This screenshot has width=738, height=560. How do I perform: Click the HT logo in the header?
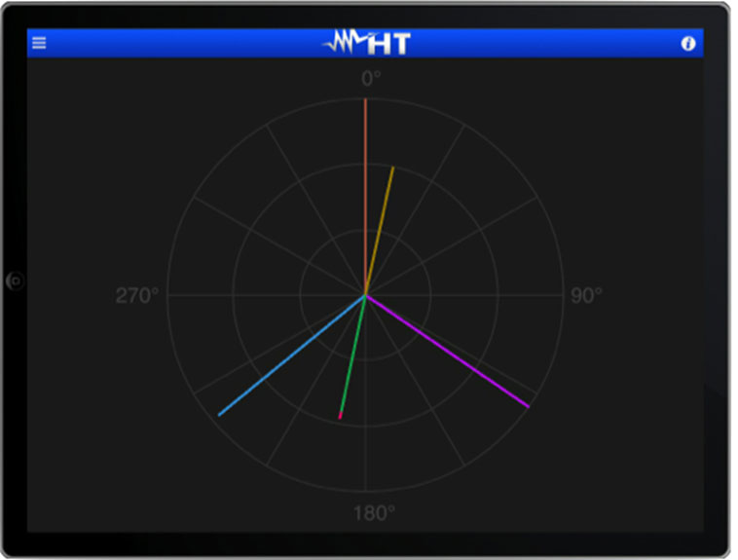368,43
